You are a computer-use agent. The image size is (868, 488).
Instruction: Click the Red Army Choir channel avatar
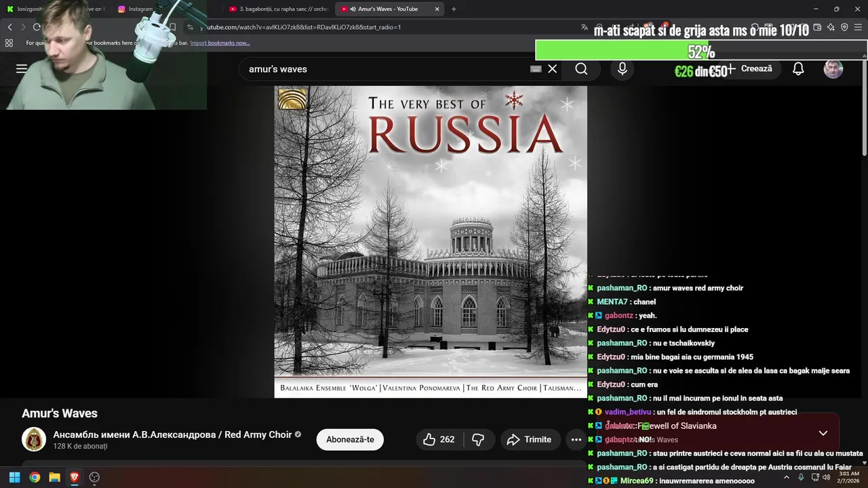pyautogui.click(x=34, y=439)
